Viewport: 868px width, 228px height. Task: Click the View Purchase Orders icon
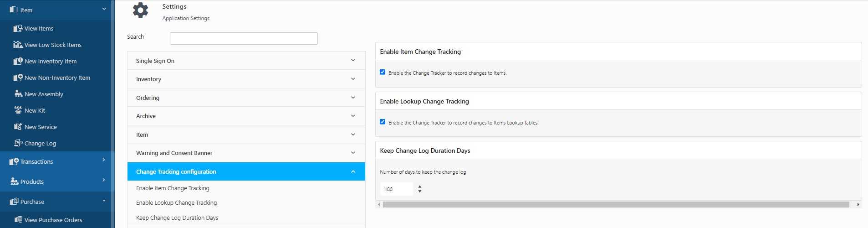(18, 220)
